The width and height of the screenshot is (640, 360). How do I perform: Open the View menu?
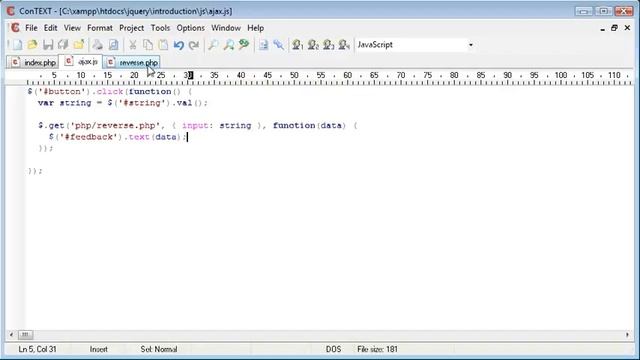tap(72, 28)
